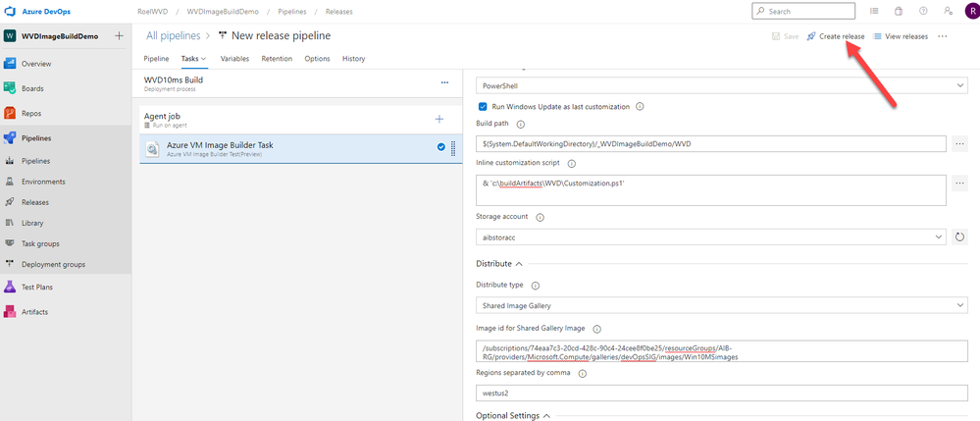The width and height of the screenshot is (980, 421).
Task: Open the aibstoracc storage account dropdown
Action: (x=710, y=237)
